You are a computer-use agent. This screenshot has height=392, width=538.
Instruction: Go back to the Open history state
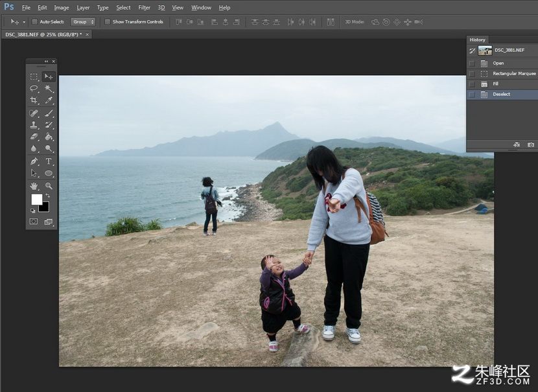click(502, 63)
